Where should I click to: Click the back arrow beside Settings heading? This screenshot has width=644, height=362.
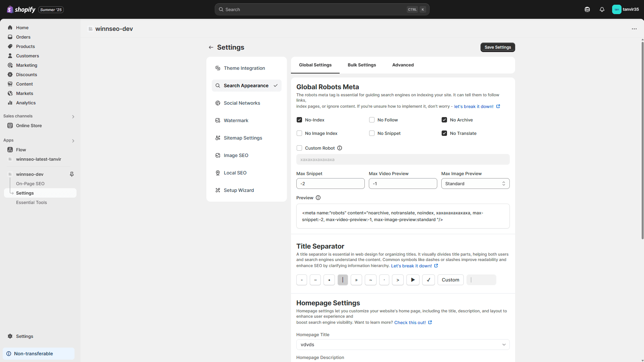pyautogui.click(x=211, y=47)
